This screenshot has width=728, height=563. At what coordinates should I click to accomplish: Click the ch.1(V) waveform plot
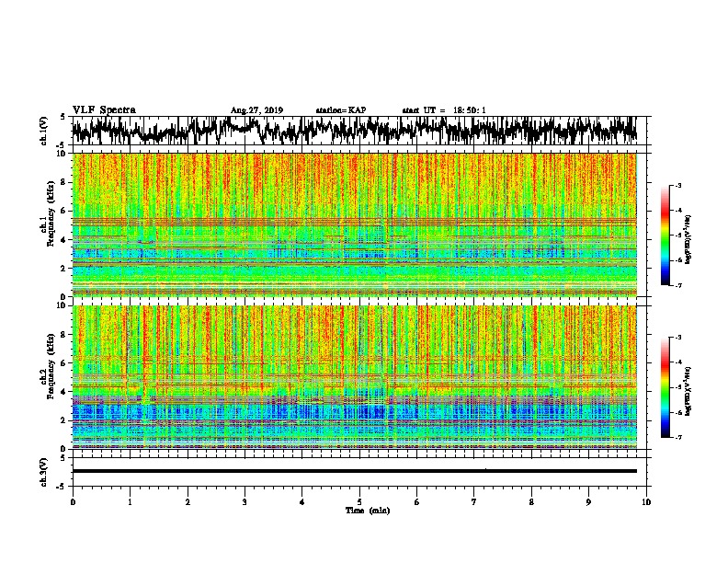click(354, 131)
